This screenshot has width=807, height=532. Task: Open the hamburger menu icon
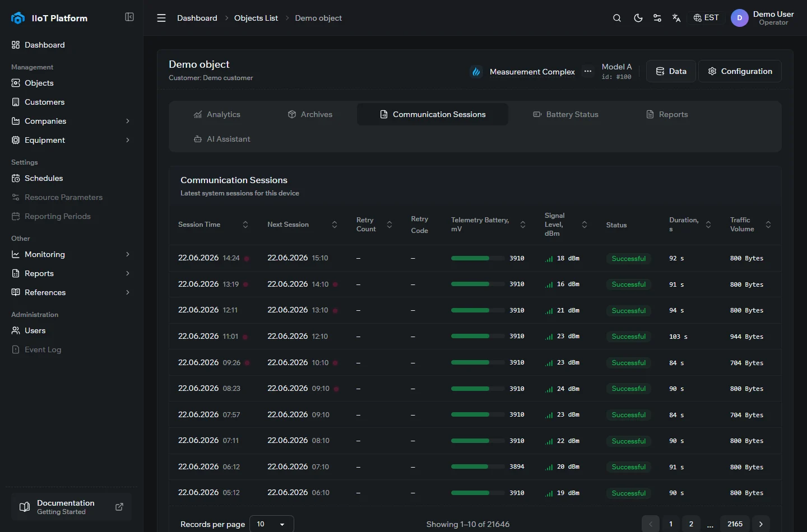(161, 18)
